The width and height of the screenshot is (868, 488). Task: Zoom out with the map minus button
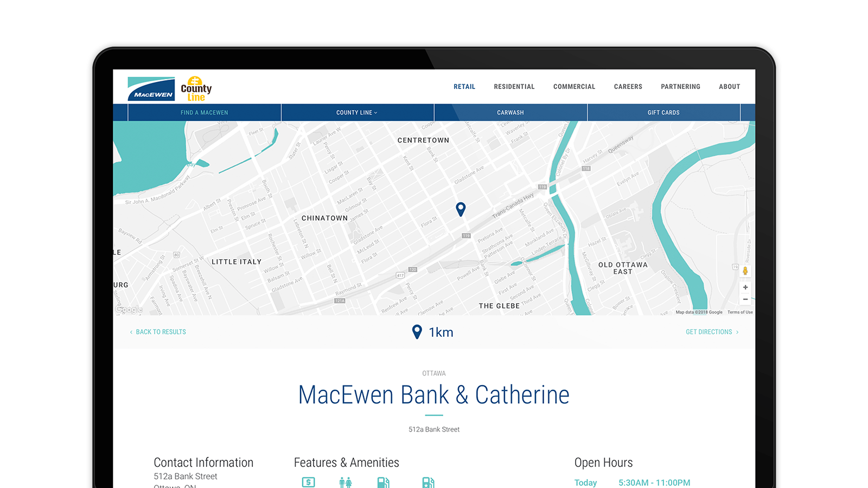(x=745, y=299)
